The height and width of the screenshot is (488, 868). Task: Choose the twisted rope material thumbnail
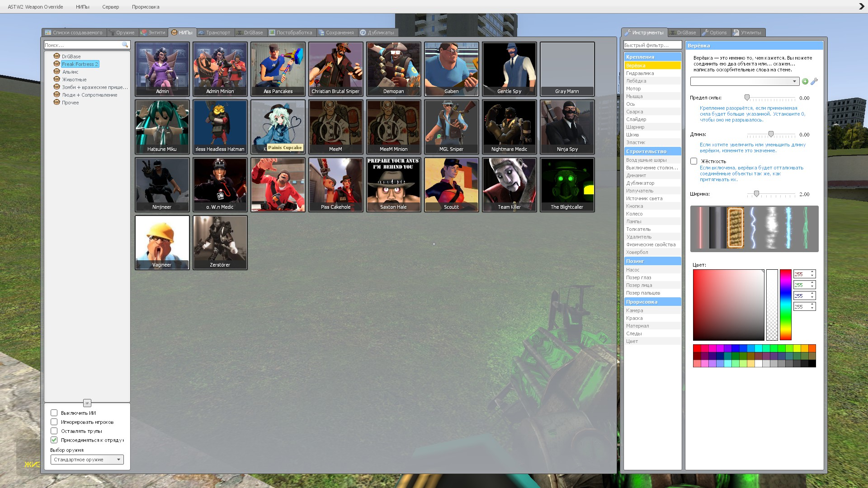pos(736,228)
